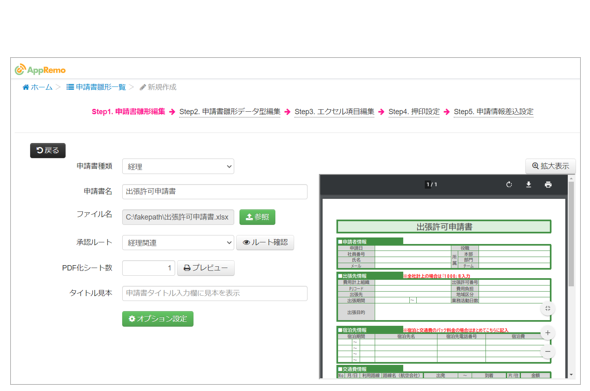
Task: Click the ファイル名 path field
Action: pyautogui.click(x=178, y=217)
